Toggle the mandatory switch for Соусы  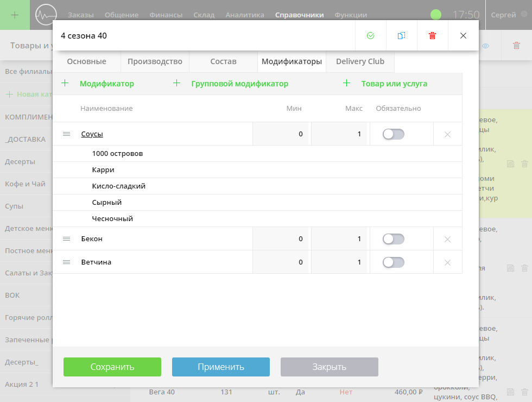[x=393, y=134]
